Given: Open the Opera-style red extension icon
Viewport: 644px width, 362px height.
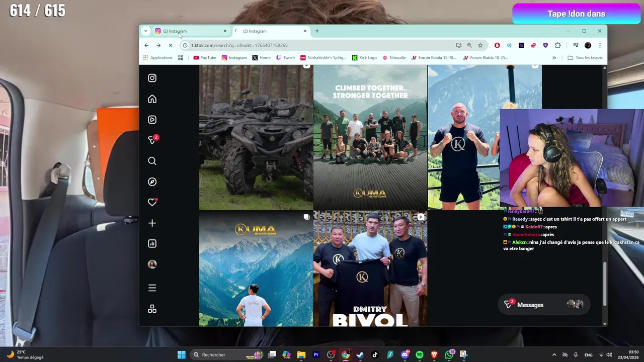Looking at the screenshot, I should [497, 45].
